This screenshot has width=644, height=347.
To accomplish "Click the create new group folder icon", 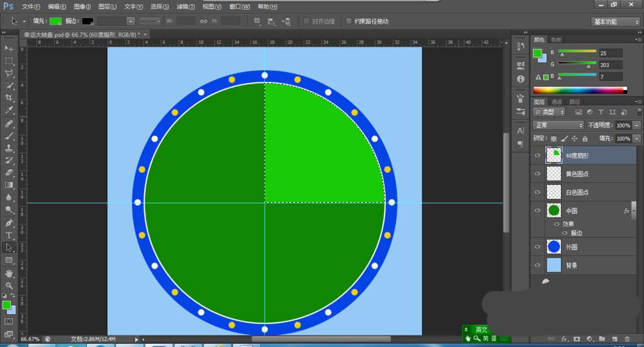I will [601, 339].
